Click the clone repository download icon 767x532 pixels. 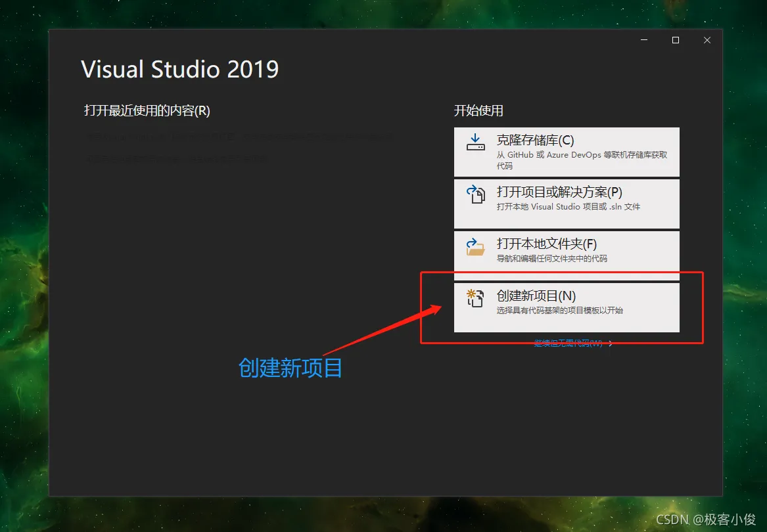click(x=475, y=143)
